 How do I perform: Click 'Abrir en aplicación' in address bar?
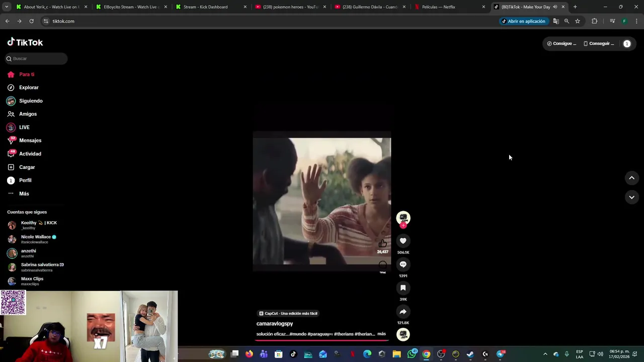[x=523, y=21]
